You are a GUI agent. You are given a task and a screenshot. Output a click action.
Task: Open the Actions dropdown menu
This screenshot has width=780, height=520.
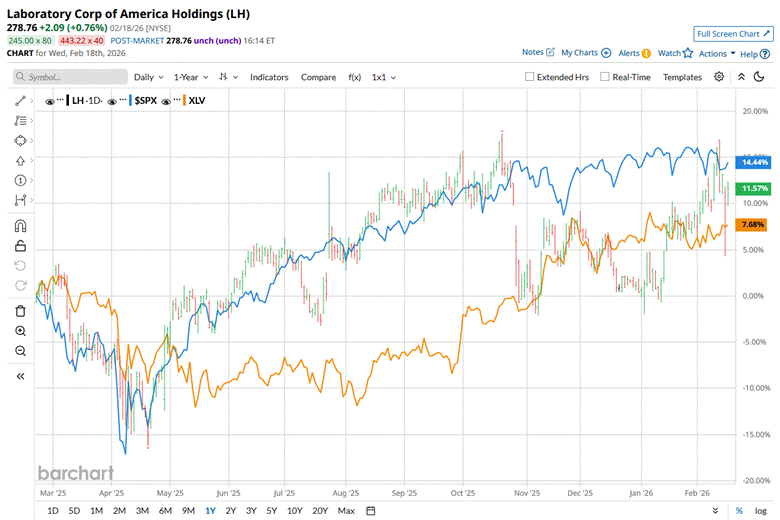pyautogui.click(x=717, y=53)
